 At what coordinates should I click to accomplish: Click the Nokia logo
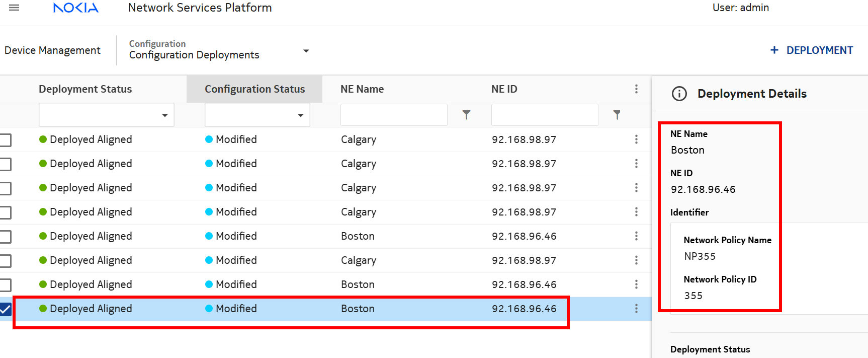[x=76, y=8]
